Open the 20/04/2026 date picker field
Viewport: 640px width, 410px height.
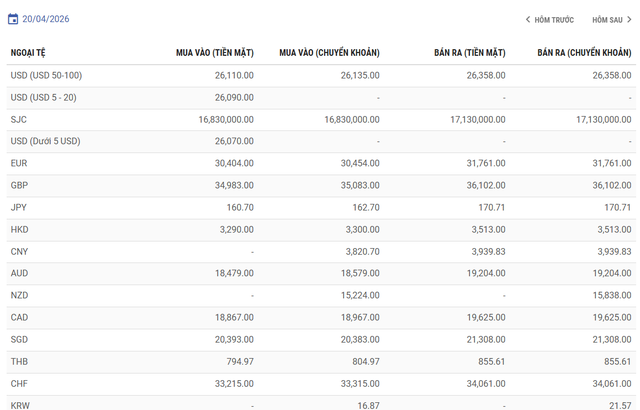pos(46,19)
